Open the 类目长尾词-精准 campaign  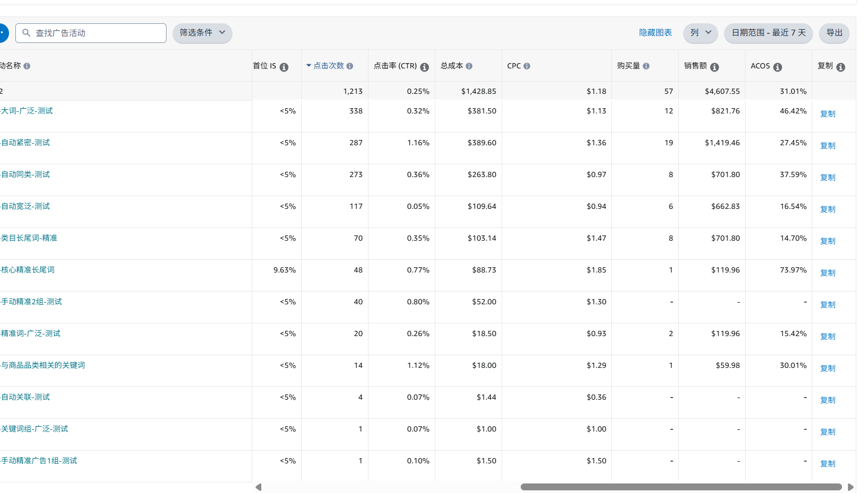click(29, 238)
